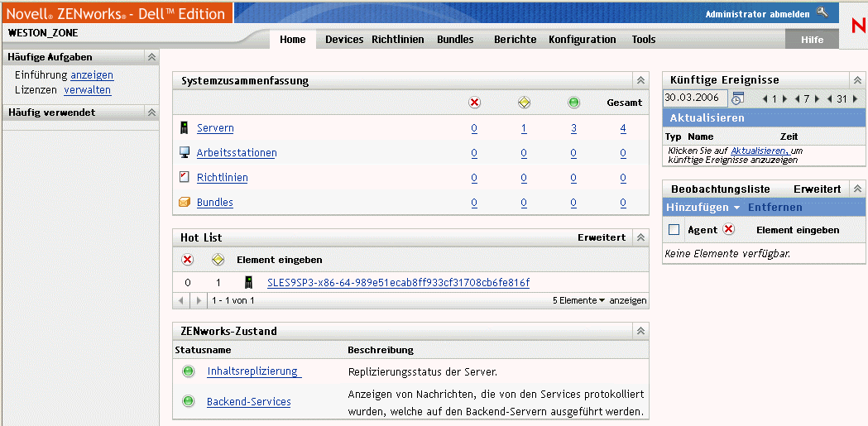Click red error status icon in Systemzusammenfassung header
Screen dimensions: 868x426
click(x=474, y=103)
